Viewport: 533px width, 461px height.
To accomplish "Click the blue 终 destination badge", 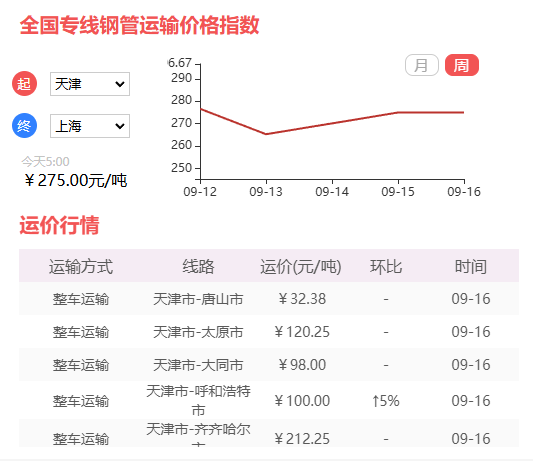I will [24, 126].
